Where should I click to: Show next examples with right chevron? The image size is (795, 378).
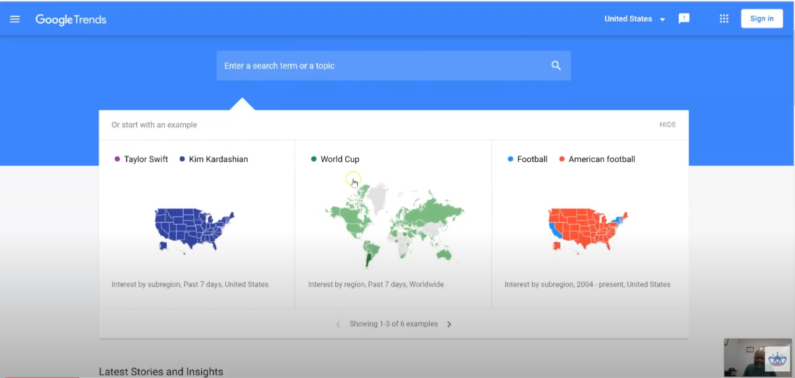(449, 324)
